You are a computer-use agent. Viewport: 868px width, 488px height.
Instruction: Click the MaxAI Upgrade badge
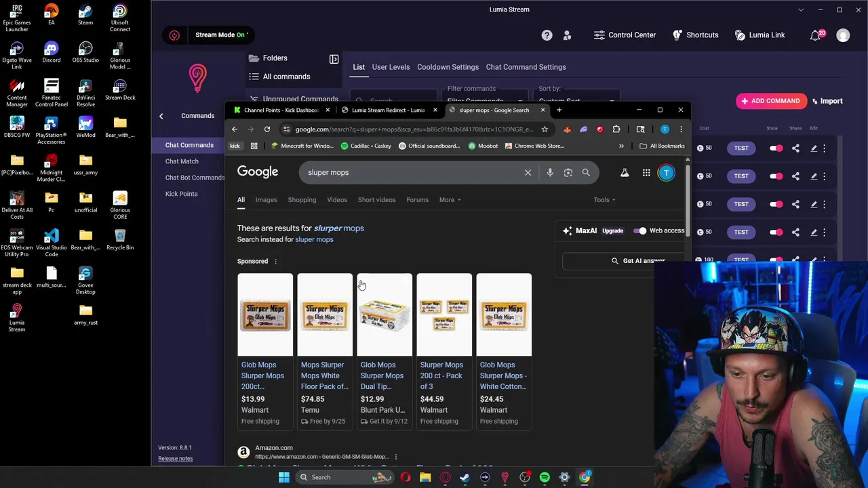tap(612, 231)
